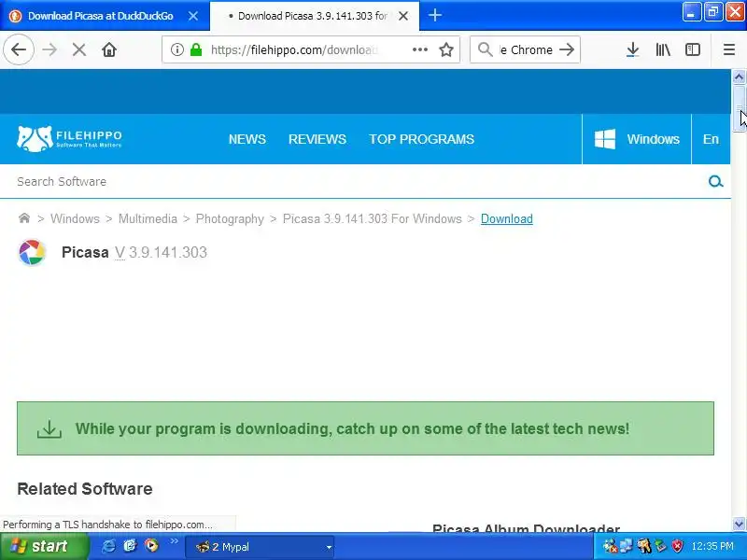
Task: Launch Internet Explorer from quick launch
Action: pyautogui.click(x=109, y=546)
